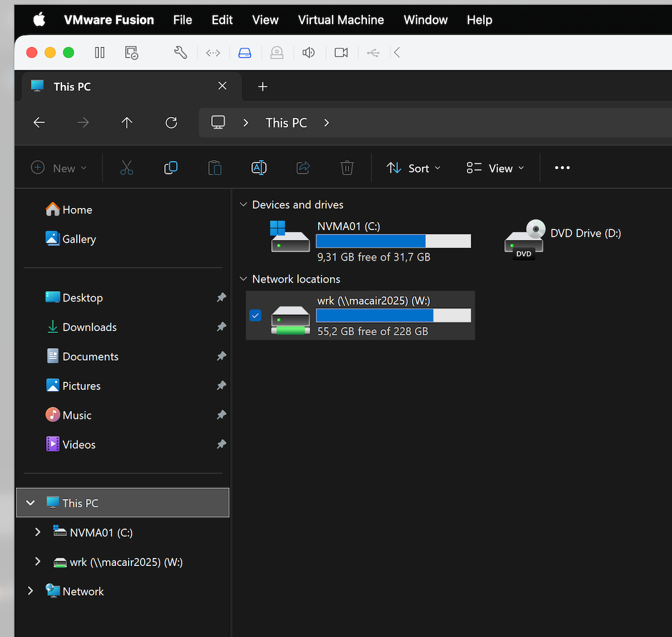The width and height of the screenshot is (672, 637).
Task: Click the NVMA01 (C:) usage bar
Action: 393,241
